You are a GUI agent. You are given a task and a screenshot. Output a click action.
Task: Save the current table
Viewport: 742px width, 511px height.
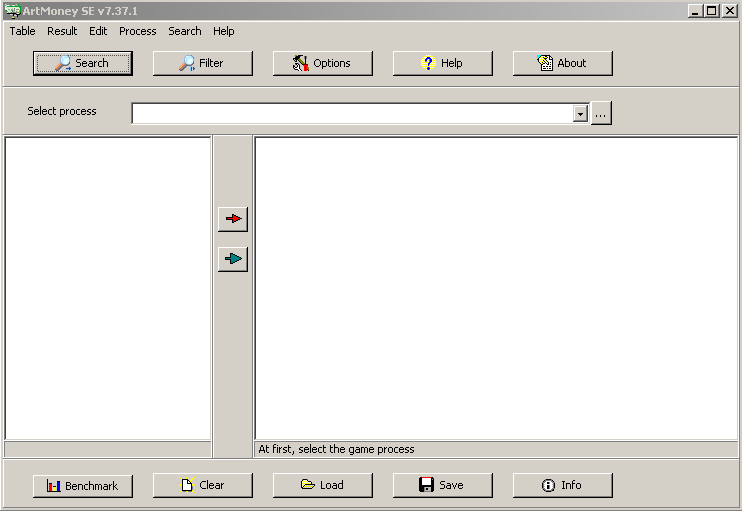(442, 485)
